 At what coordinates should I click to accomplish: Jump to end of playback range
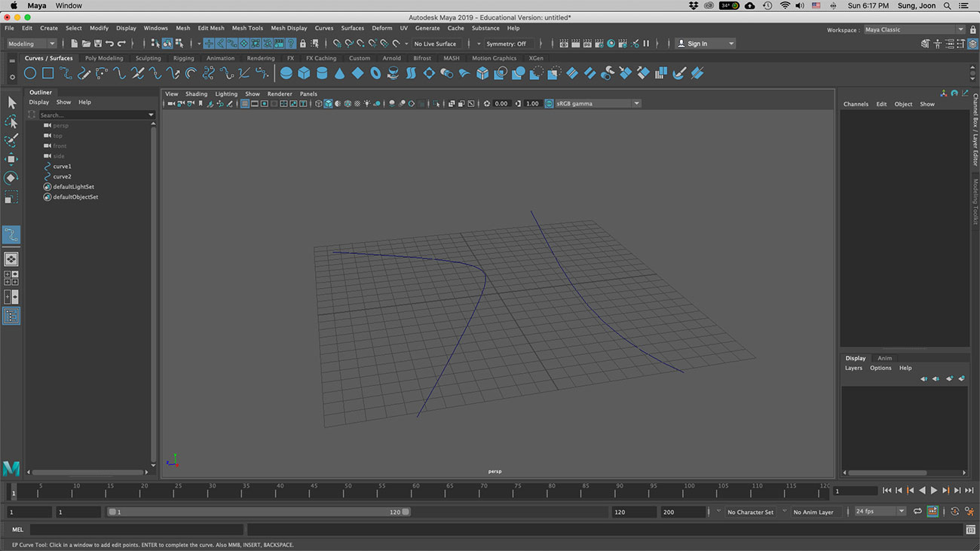[969, 491]
